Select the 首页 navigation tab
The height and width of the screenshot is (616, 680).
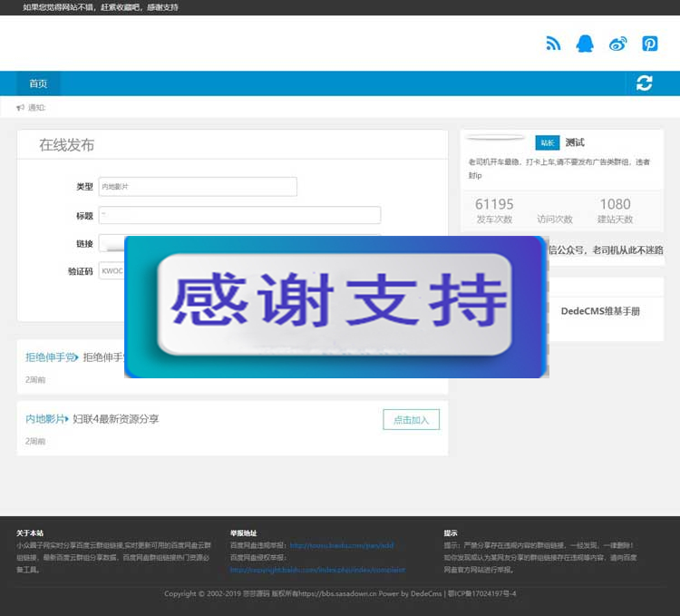click(x=38, y=83)
